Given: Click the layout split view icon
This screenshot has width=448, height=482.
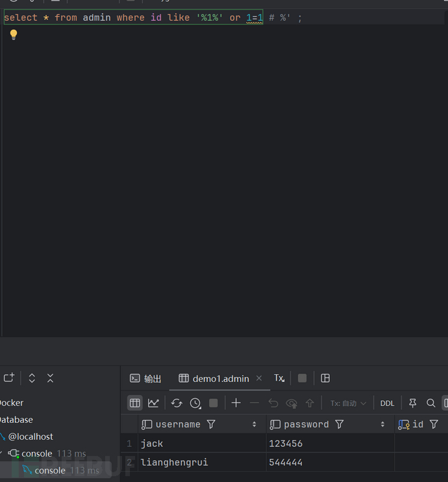Looking at the screenshot, I should tap(325, 378).
